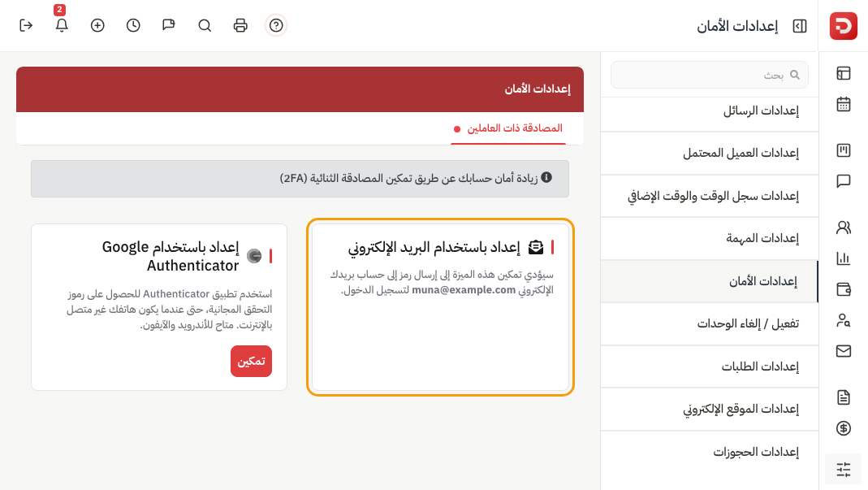Click Google Authenticator logo icon
The image size is (868, 490).
(254, 255)
